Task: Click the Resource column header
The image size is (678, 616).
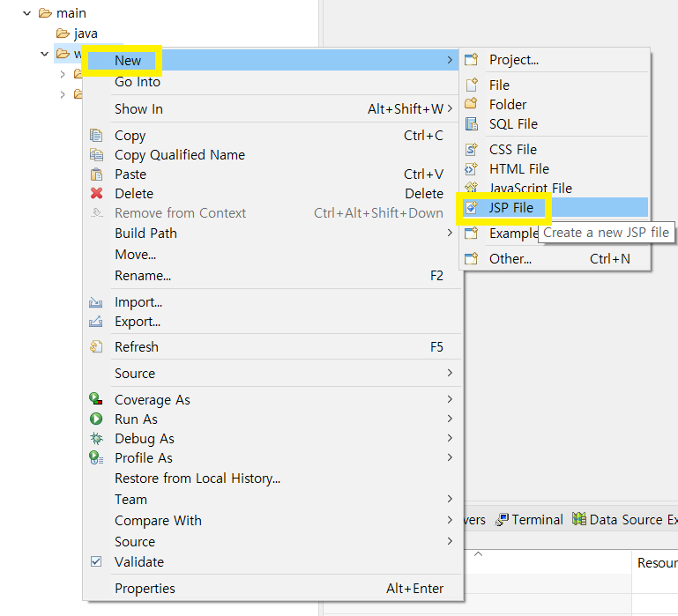Action: pyautogui.click(x=655, y=562)
